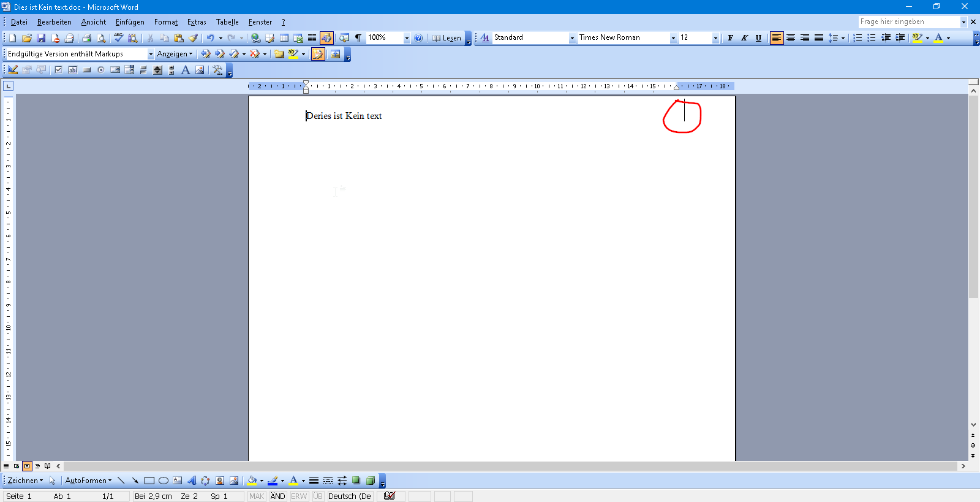
Task: Insert a new comment
Action: click(279, 54)
